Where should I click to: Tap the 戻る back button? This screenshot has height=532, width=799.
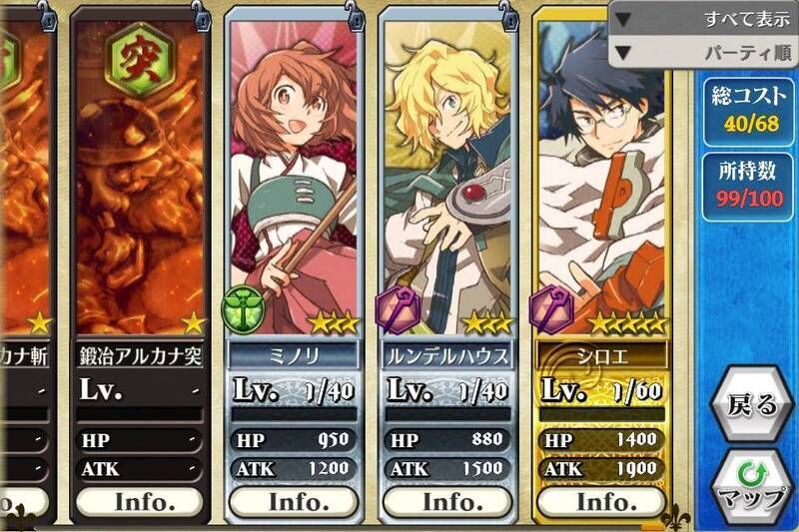point(752,404)
